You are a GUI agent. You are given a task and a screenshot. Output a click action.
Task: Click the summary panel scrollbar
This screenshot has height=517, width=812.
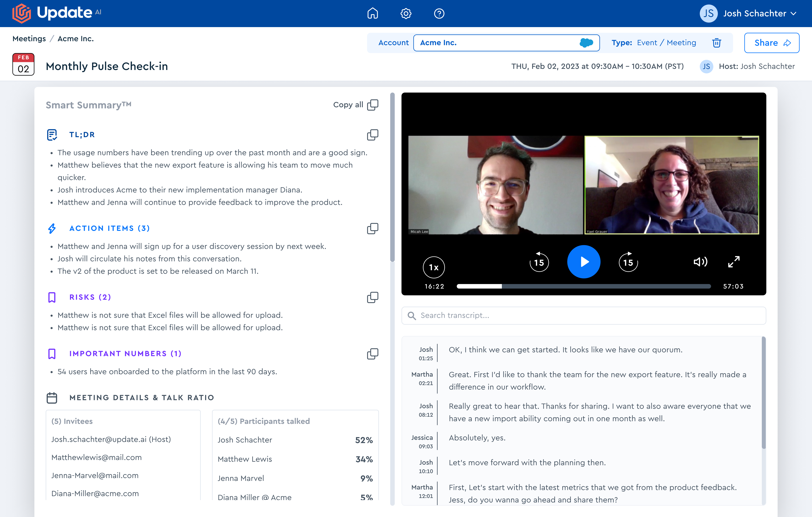[392, 178]
